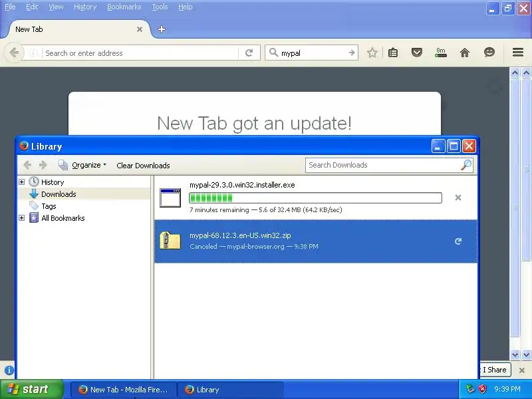Select History in Library sidebar
Viewport: 532px width, 399px height.
tap(53, 182)
